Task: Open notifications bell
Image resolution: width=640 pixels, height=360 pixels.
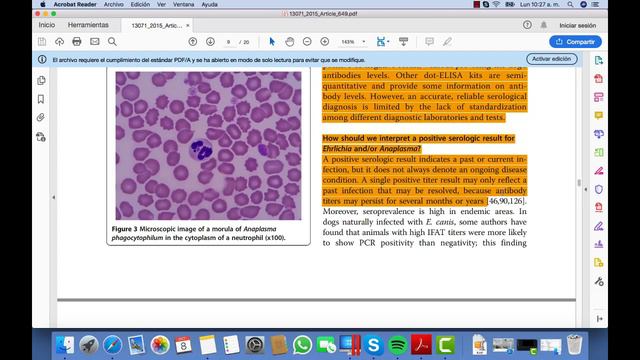Action: (x=544, y=25)
